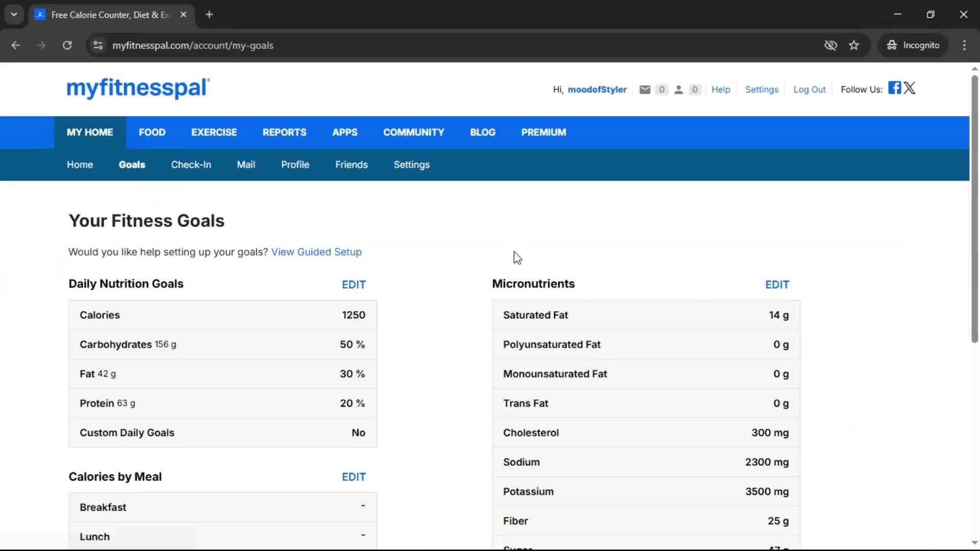The image size is (980, 551).
Task: Minimize the browser window
Action: [897, 14]
